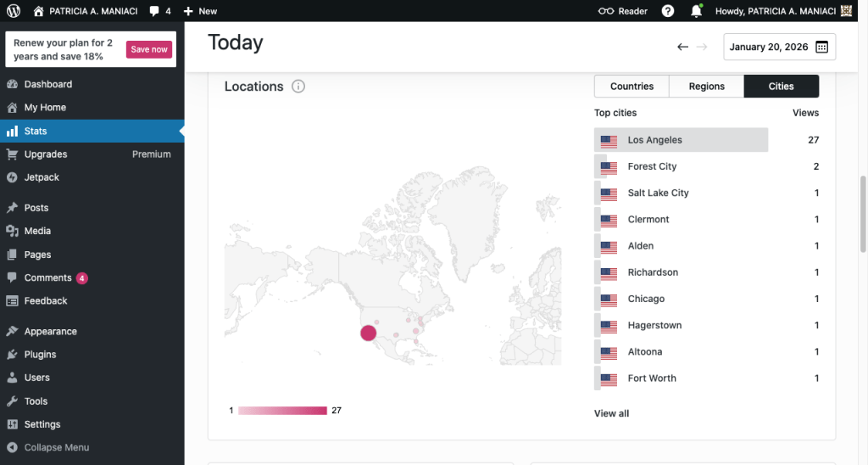Viewport: 868px width, 465px height.
Task: Click the Los Angeles bubble on map
Action: pyautogui.click(x=368, y=333)
